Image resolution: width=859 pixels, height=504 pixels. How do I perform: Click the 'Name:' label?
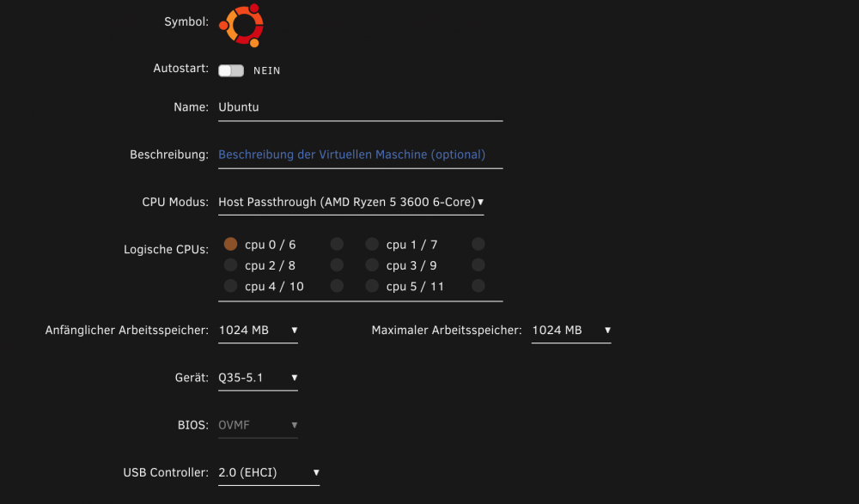(192, 107)
